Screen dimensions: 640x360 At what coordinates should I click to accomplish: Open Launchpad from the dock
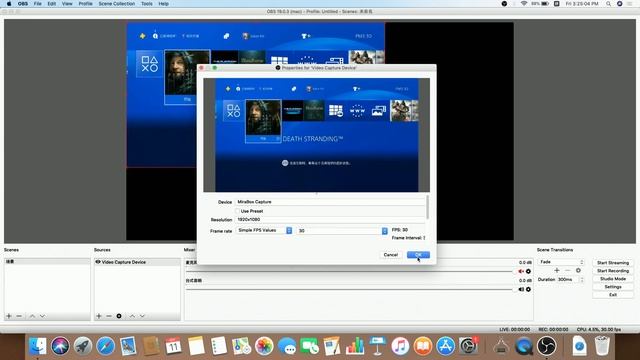click(x=83, y=346)
